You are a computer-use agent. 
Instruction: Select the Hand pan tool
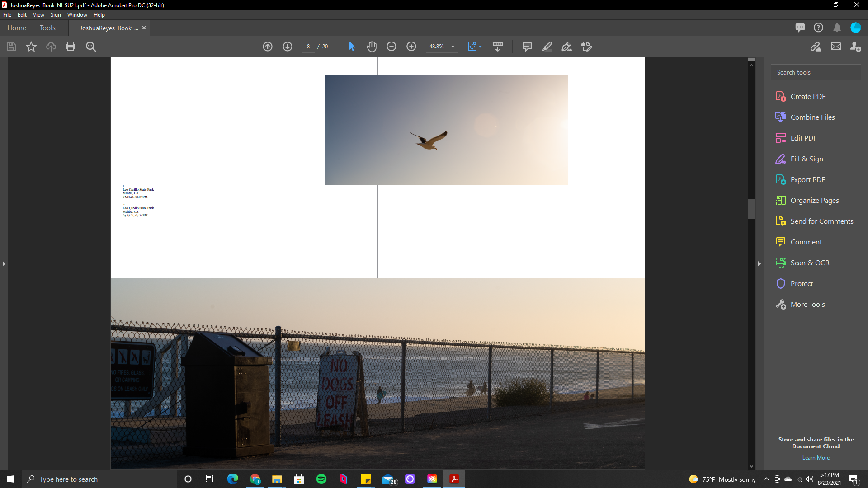click(372, 47)
